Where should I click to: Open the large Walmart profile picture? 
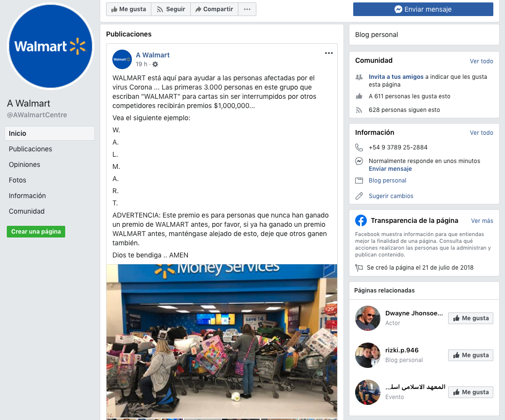[x=51, y=46]
